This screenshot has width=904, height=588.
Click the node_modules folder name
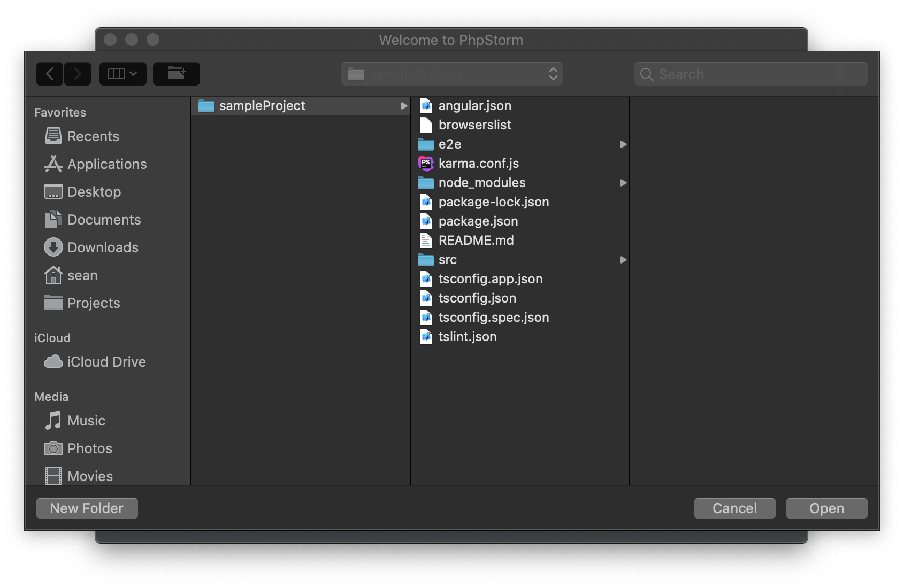tap(482, 183)
